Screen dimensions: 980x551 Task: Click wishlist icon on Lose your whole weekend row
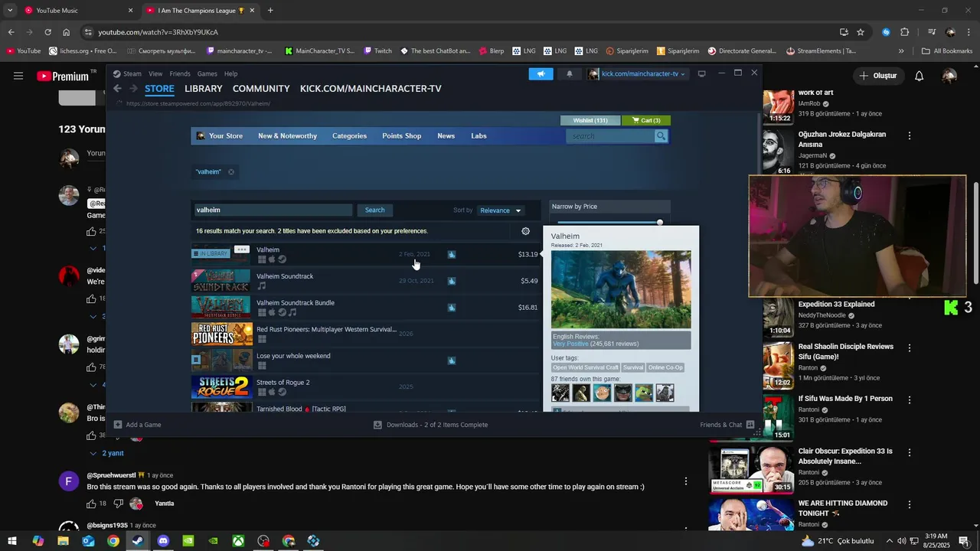tap(452, 360)
